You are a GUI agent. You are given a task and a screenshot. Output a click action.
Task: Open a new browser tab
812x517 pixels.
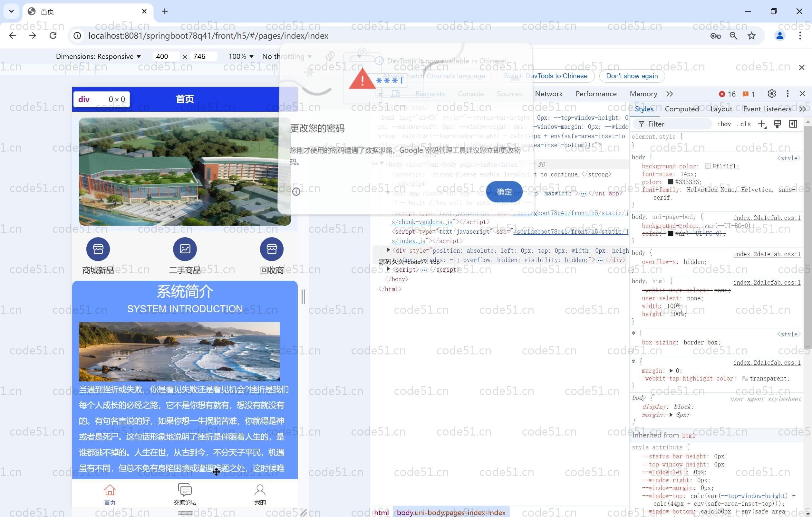tap(165, 12)
